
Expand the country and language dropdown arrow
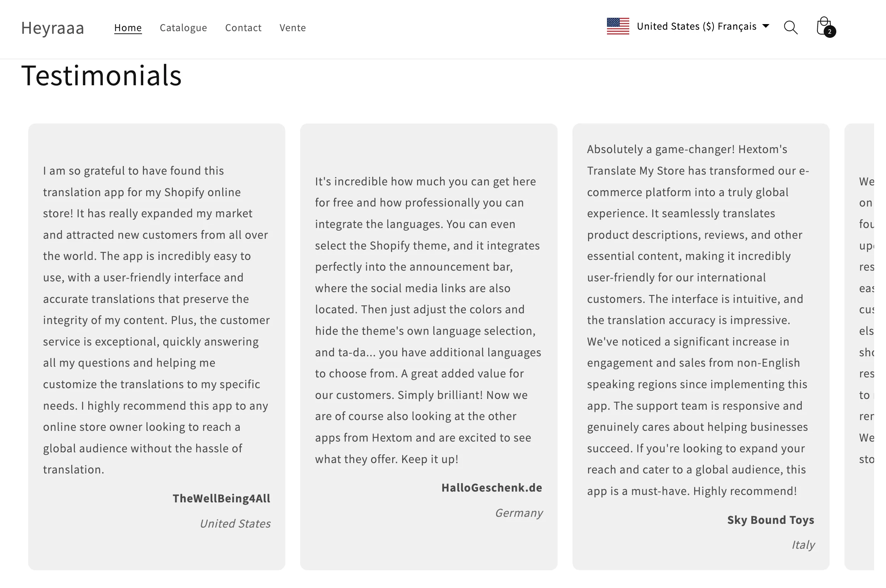[766, 26]
